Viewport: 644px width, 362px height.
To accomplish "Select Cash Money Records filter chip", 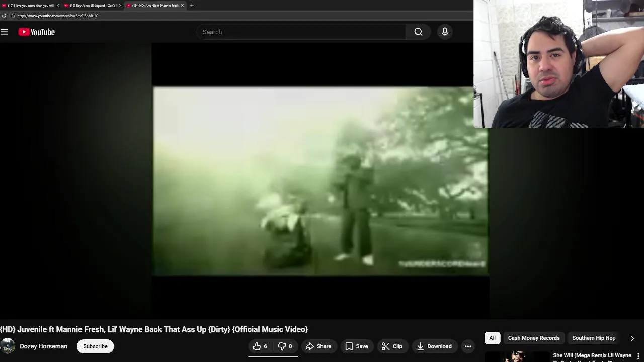I will point(534,338).
